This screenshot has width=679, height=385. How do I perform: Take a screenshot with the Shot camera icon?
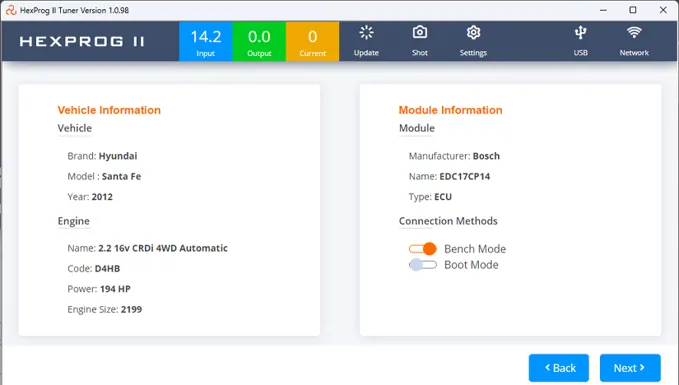pyautogui.click(x=420, y=32)
